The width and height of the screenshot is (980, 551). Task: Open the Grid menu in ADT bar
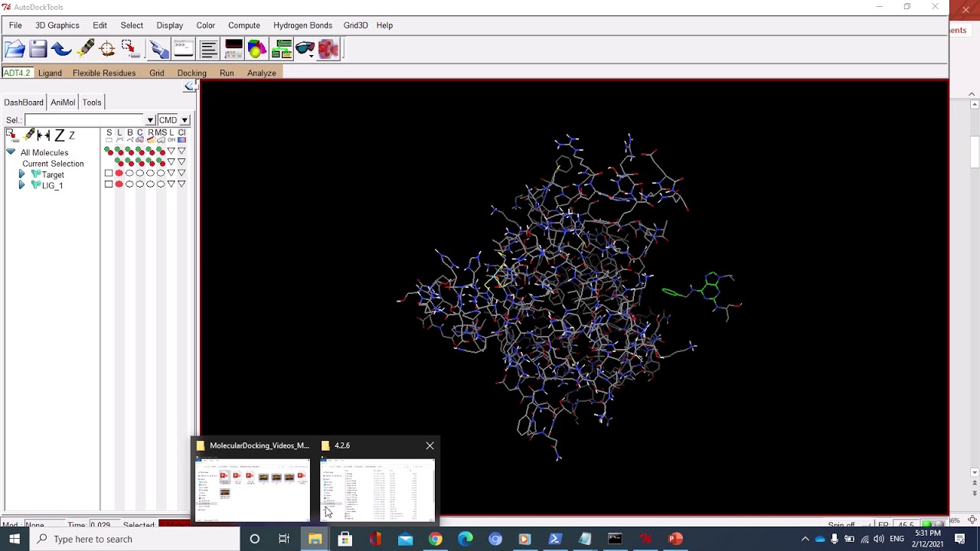pos(156,73)
